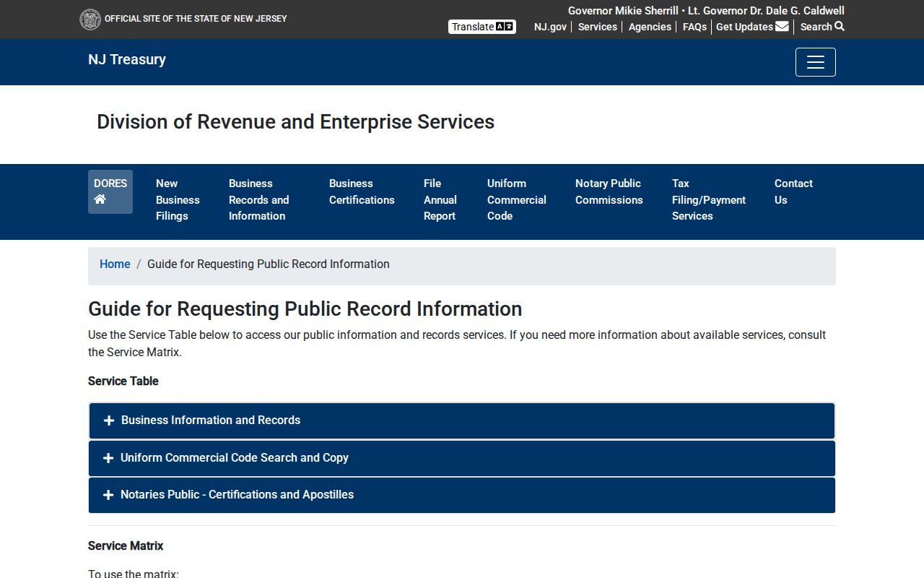Click Division of Revenue and Enterprise Services heading
This screenshot has height=578, width=924.
coord(296,122)
